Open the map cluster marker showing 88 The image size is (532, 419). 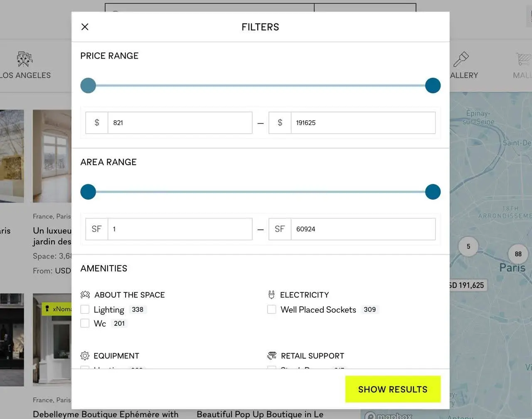click(x=517, y=254)
